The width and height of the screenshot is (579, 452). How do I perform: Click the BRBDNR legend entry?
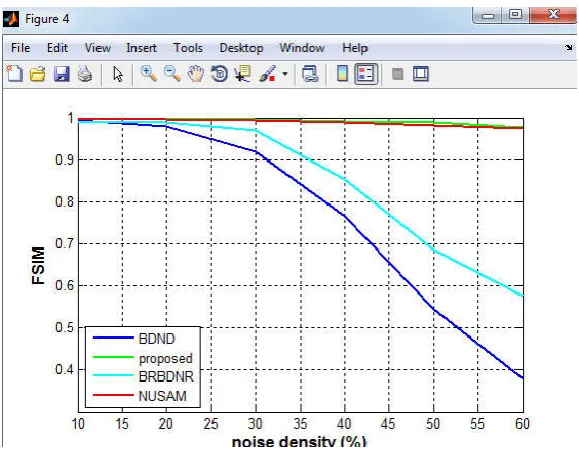click(x=166, y=377)
